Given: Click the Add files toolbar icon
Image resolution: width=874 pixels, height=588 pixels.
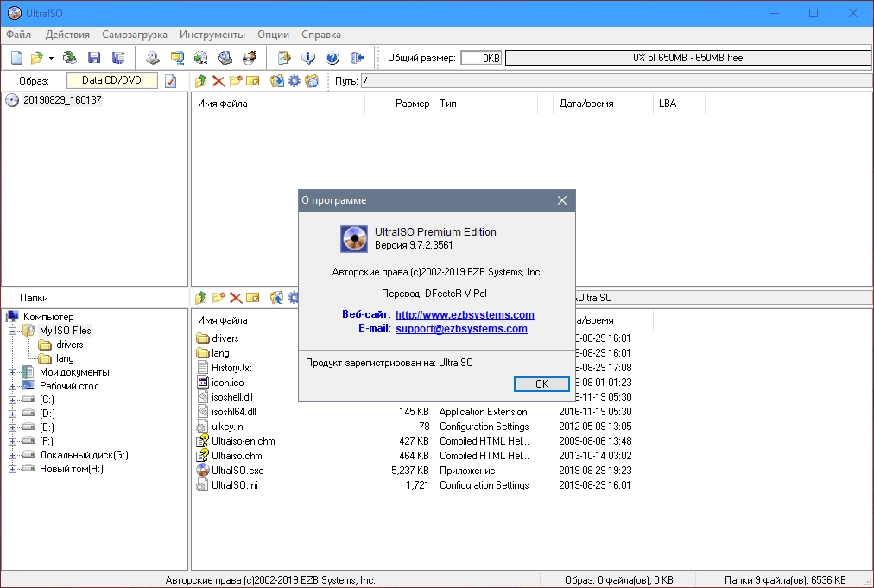Looking at the screenshot, I should [284, 57].
